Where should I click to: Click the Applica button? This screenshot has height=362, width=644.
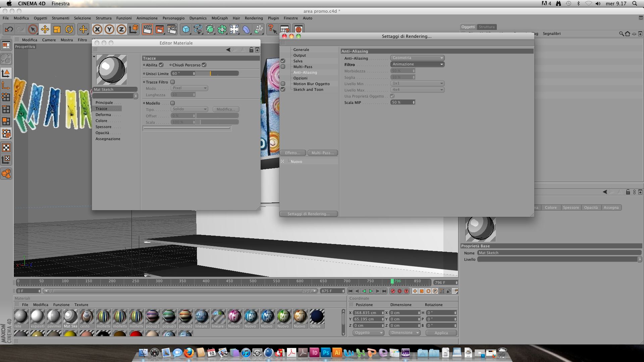tap(441, 333)
